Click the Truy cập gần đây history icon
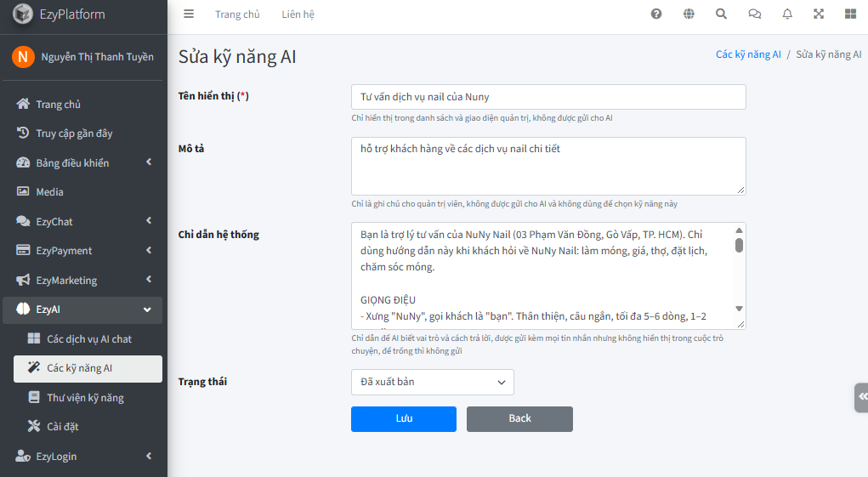The height and width of the screenshot is (477, 868). click(23, 133)
